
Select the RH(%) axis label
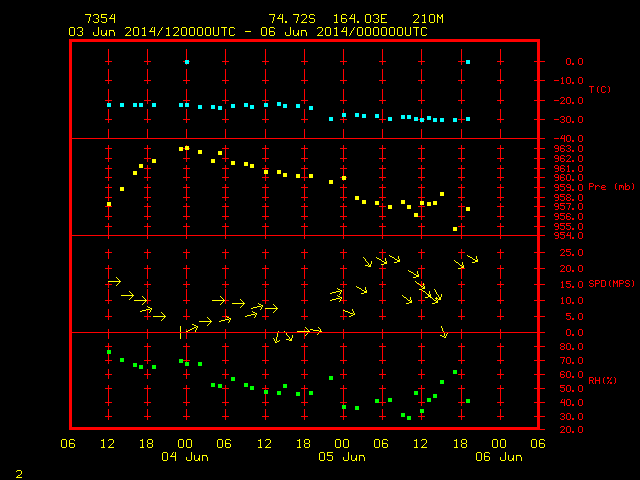pos(602,380)
